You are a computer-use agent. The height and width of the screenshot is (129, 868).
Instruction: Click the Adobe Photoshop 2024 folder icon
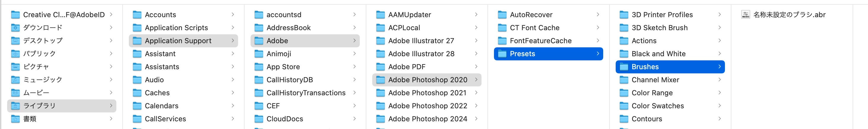(381, 119)
